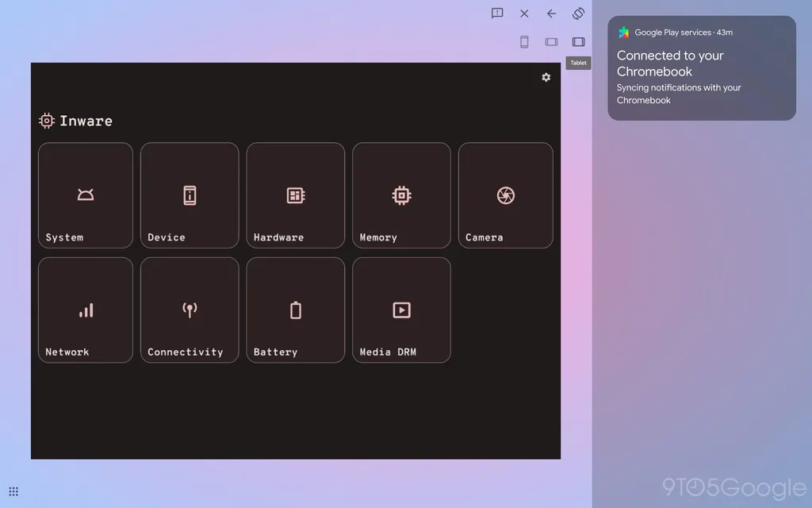Select the Connectivity antenna tile

190,310
